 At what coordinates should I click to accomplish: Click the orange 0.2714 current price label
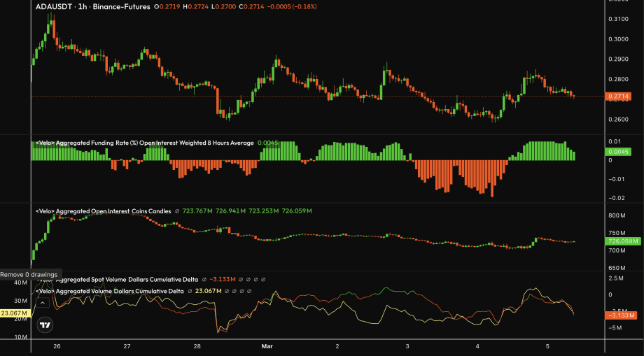[x=619, y=97]
